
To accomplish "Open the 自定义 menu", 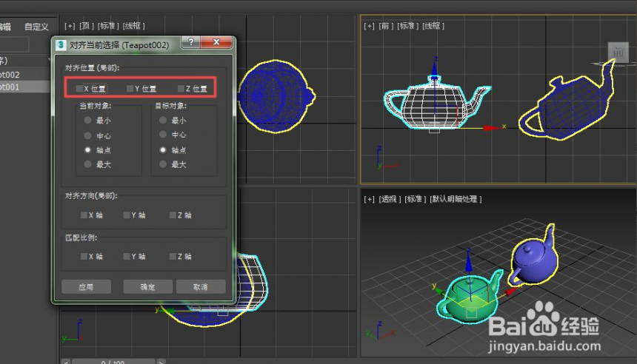I will pos(36,27).
